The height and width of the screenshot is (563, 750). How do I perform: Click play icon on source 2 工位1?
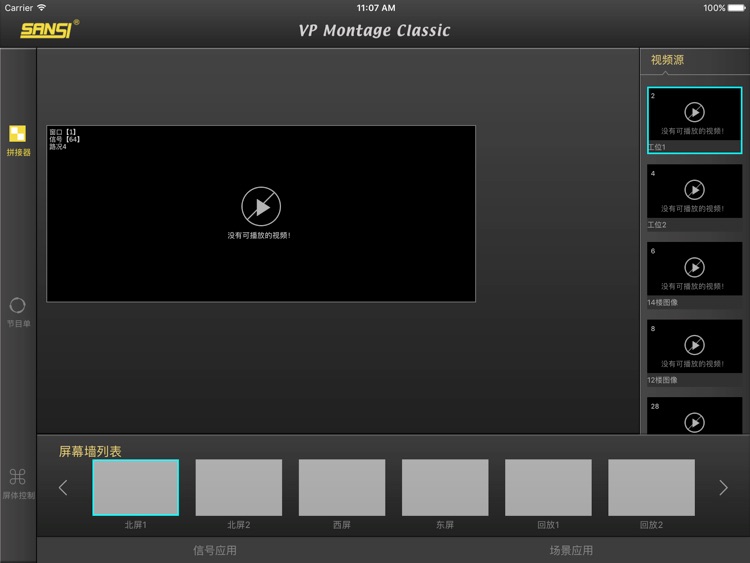[694, 112]
